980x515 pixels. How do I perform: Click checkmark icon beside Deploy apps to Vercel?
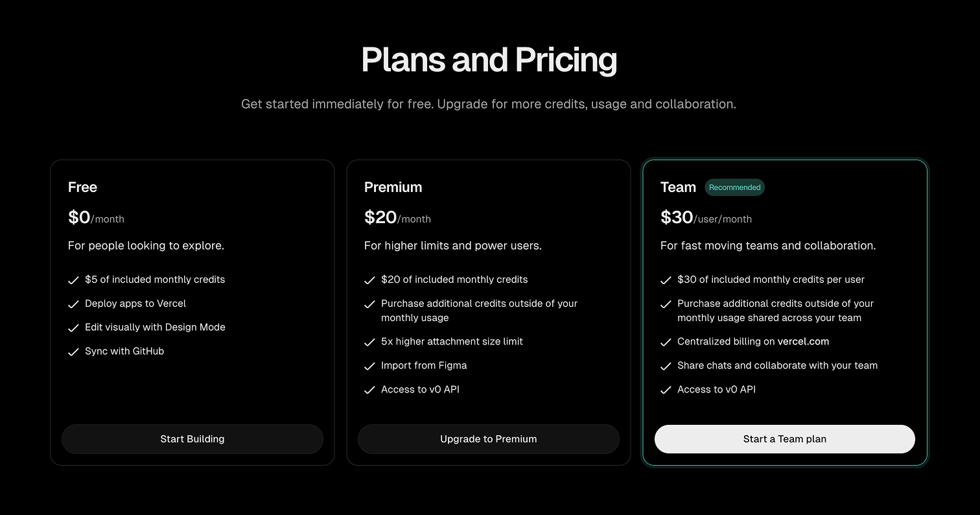[x=73, y=304]
